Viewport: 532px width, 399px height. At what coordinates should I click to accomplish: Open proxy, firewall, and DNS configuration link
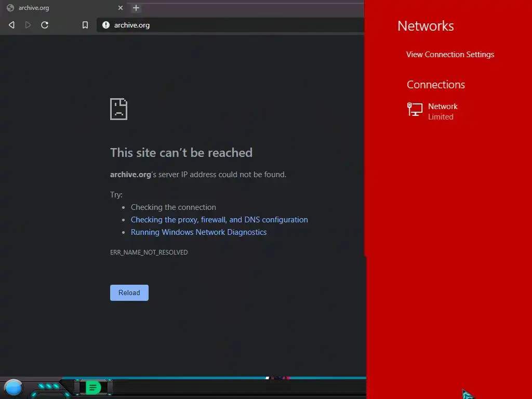[219, 220]
